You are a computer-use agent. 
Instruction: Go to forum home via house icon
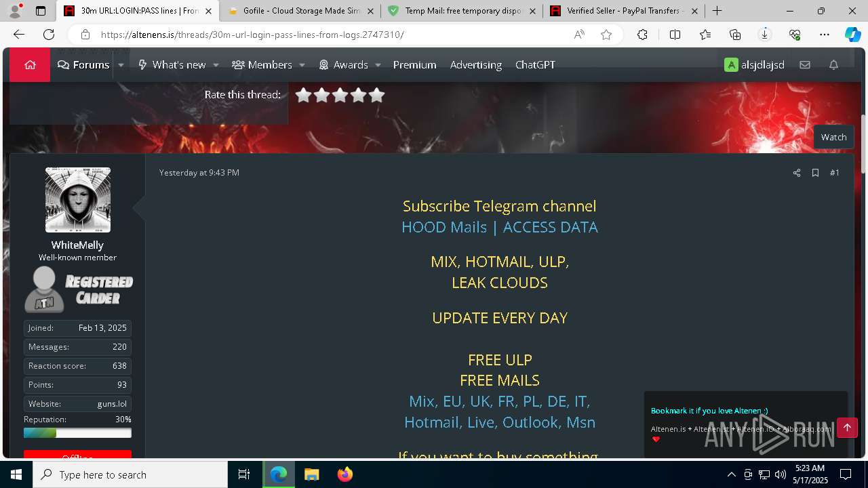pos(30,64)
